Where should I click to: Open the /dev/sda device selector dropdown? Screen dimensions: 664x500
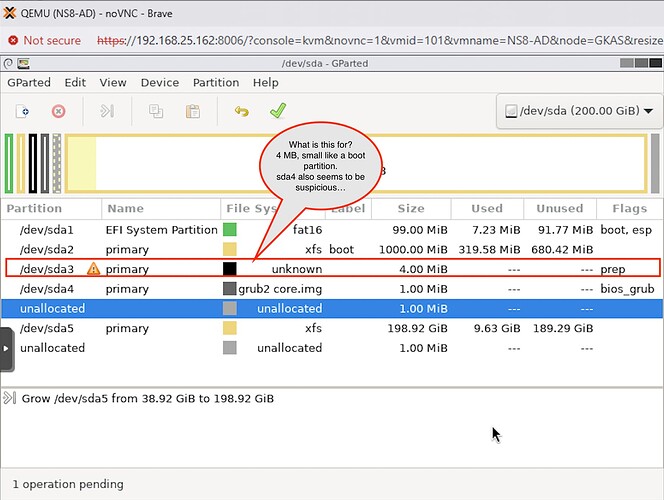pos(579,111)
